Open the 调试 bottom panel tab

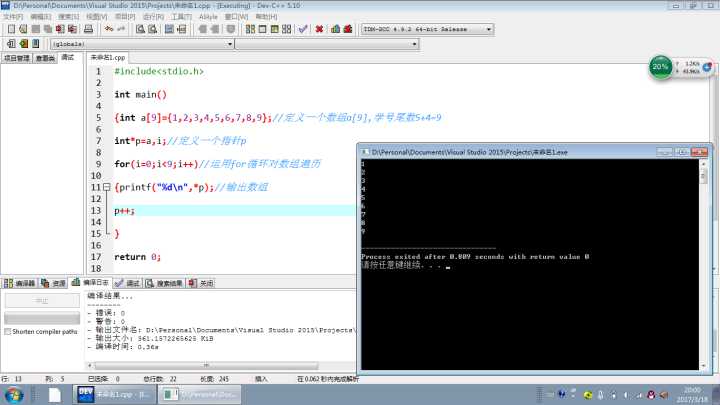pos(128,283)
